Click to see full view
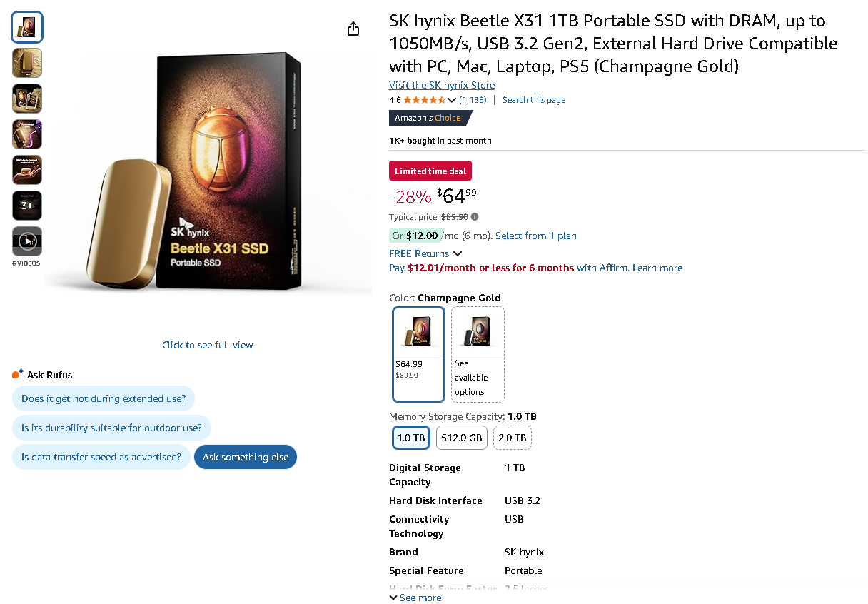Image resolution: width=868 pixels, height=604 pixels. pyautogui.click(x=207, y=345)
